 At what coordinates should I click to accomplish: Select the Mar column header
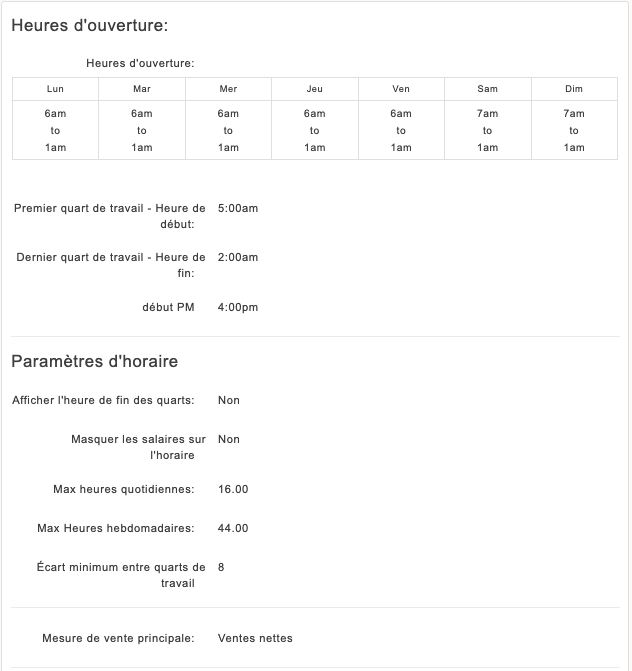tap(142, 89)
